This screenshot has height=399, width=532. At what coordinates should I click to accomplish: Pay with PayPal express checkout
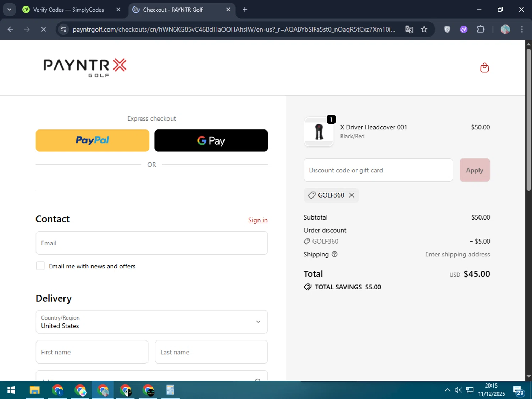click(x=93, y=140)
